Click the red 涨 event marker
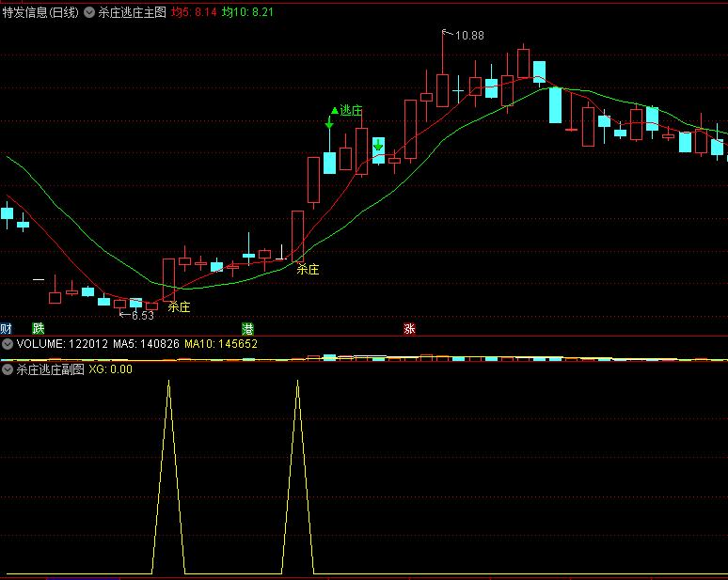The image size is (728, 580). [x=409, y=329]
